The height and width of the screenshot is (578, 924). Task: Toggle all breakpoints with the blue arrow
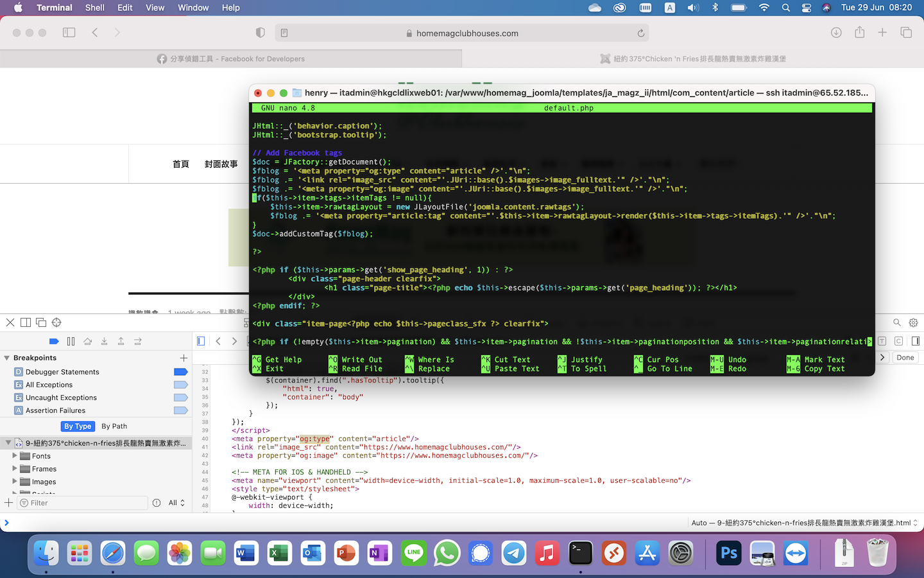tap(54, 342)
